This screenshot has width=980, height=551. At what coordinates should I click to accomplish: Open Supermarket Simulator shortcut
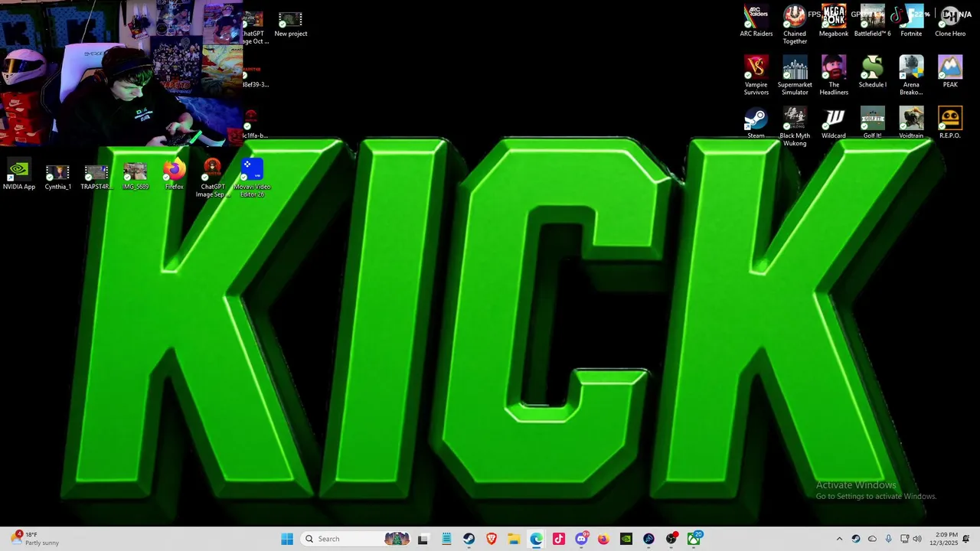coord(795,76)
